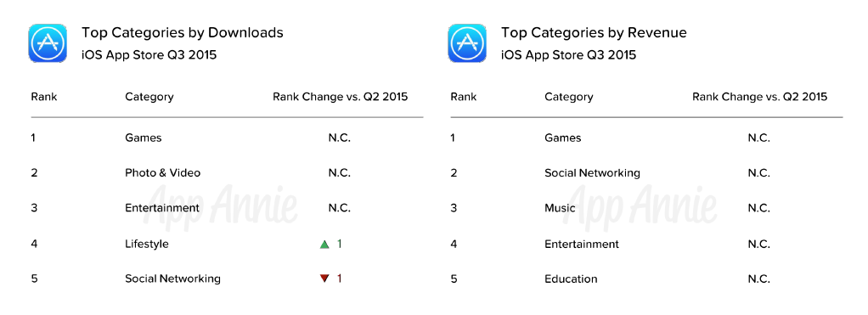The image size is (868, 315).
Task: Click the App Store icon beside Revenue title
Action: pyautogui.click(x=467, y=43)
